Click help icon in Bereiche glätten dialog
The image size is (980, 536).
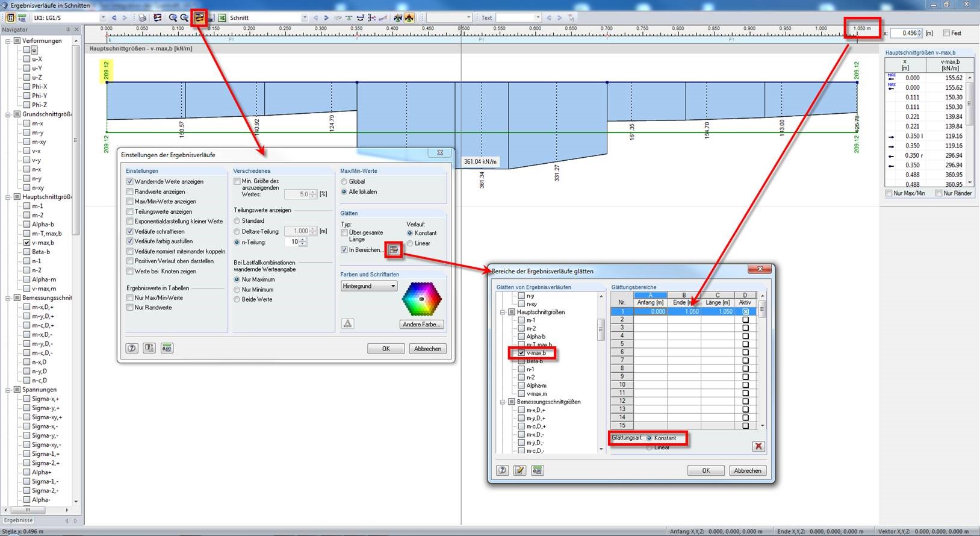click(x=502, y=470)
